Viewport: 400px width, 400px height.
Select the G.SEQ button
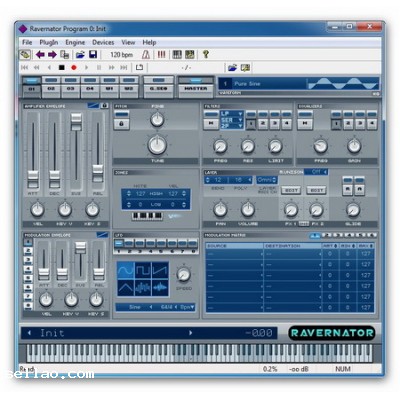158,89
